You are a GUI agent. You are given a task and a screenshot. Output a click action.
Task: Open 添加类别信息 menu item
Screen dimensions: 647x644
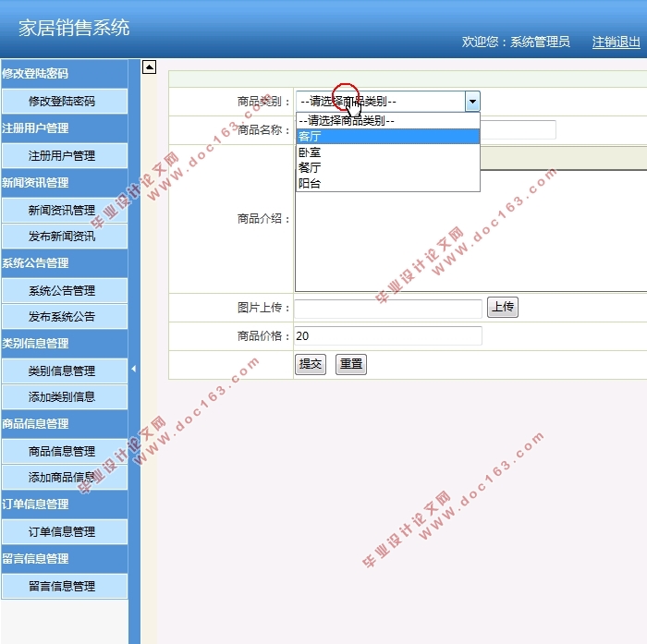click(x=65, y=397)
